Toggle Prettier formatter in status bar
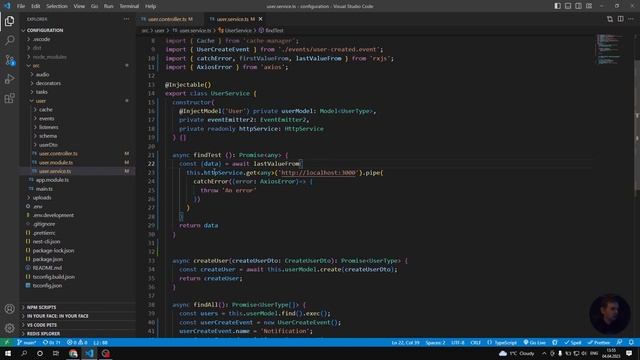640x360 pixels. click(599, 342)
